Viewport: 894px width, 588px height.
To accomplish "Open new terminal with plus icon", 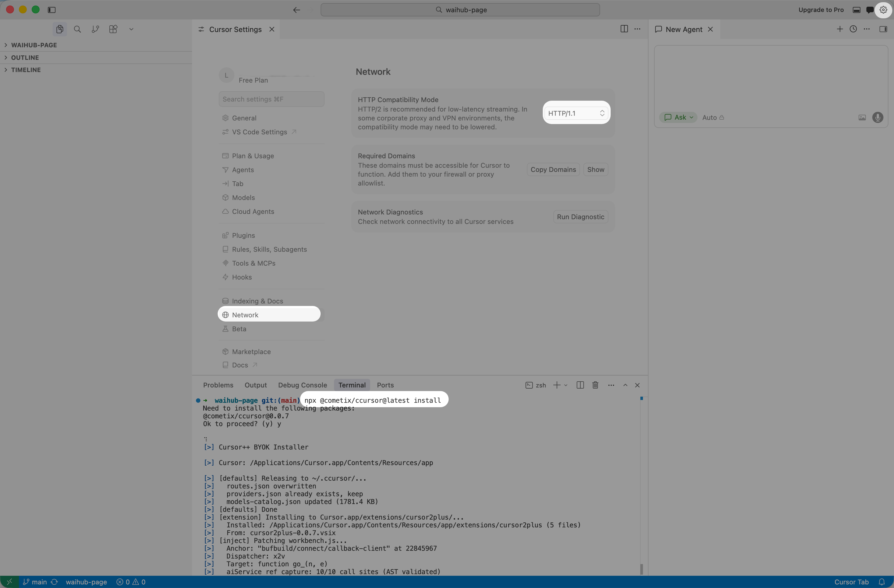I will point(557,385).
